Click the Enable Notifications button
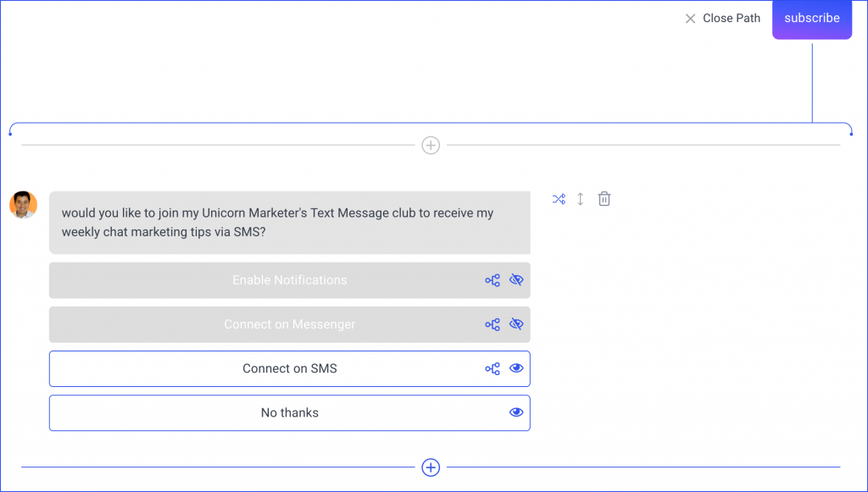 tap(290, 280)
